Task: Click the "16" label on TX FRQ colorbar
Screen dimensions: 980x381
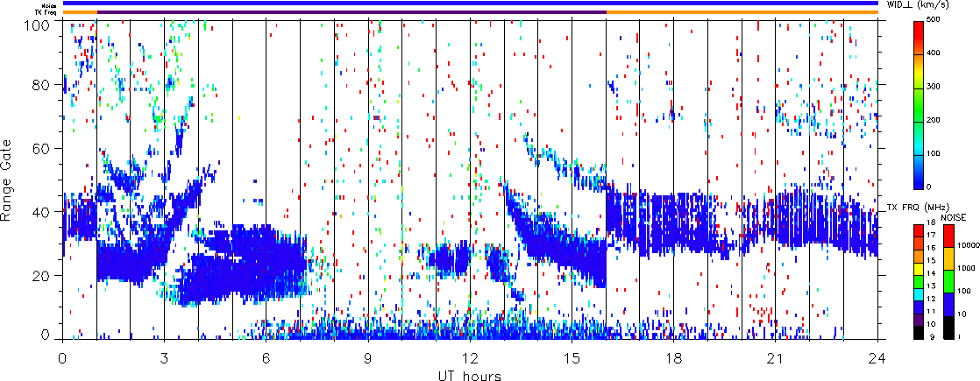Action: click(x=931, y=248)
